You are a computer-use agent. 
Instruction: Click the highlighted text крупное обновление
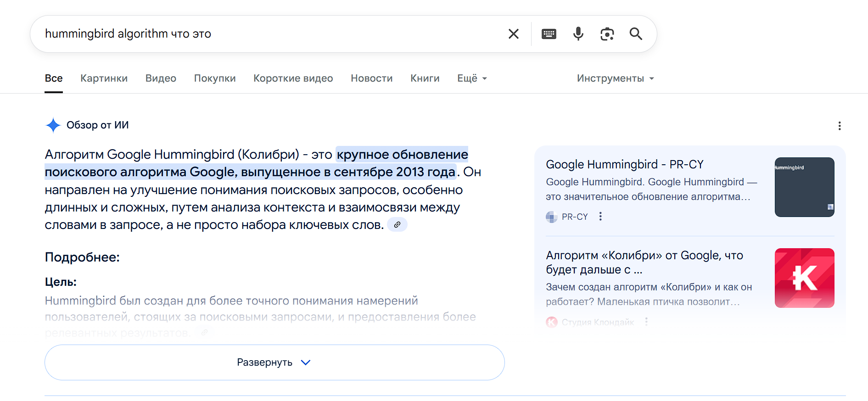coord(403,155)
